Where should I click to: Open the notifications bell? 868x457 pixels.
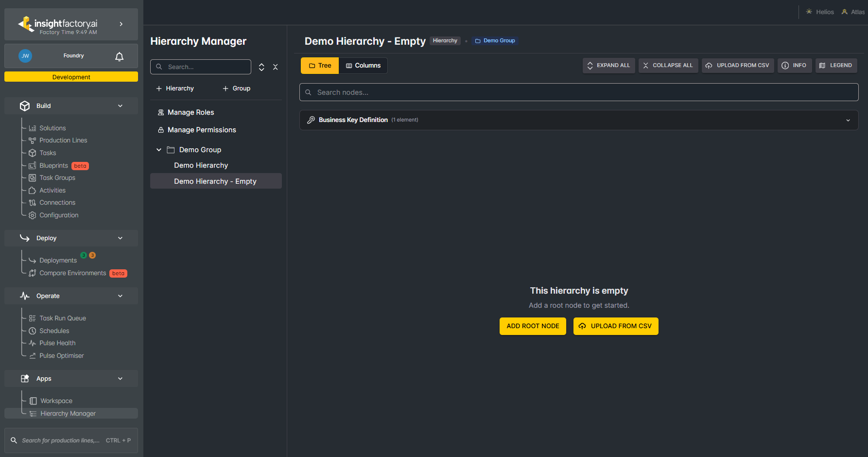pos(119,56)
